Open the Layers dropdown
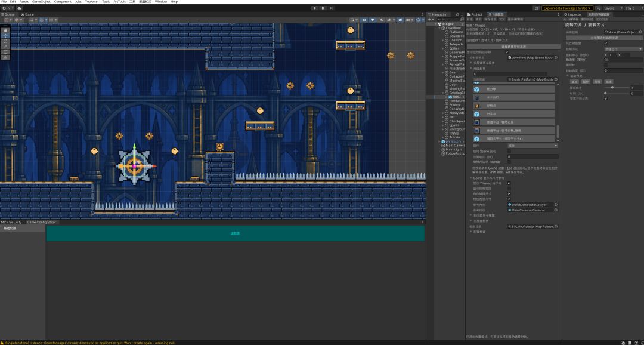Viewport: 644px width, 345px height. [613, 8]
